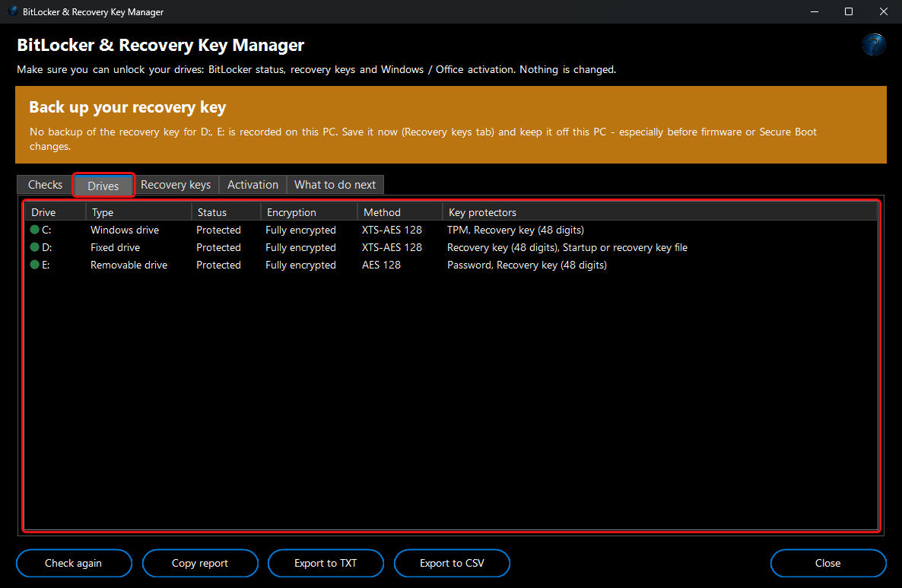This screenshot has height=588, width=902.
Task: Click 'Protected' status in Windows drive row
Action: tap(218, 230)
